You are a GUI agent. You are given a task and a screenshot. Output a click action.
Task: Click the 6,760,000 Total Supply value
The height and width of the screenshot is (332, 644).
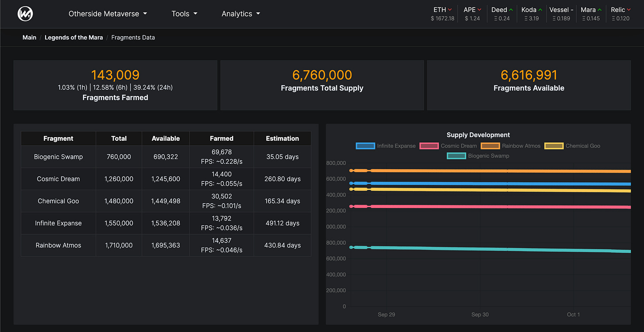[322, 75]
